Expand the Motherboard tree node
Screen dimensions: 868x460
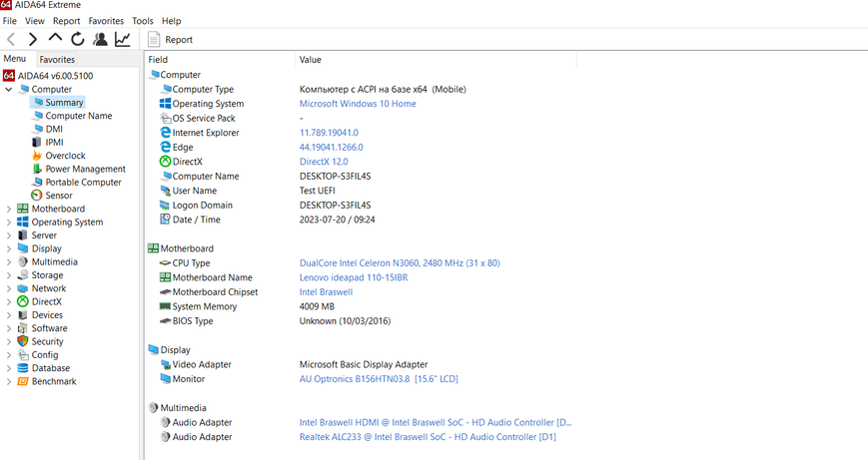pyautogui.click(x=8, y=209)
